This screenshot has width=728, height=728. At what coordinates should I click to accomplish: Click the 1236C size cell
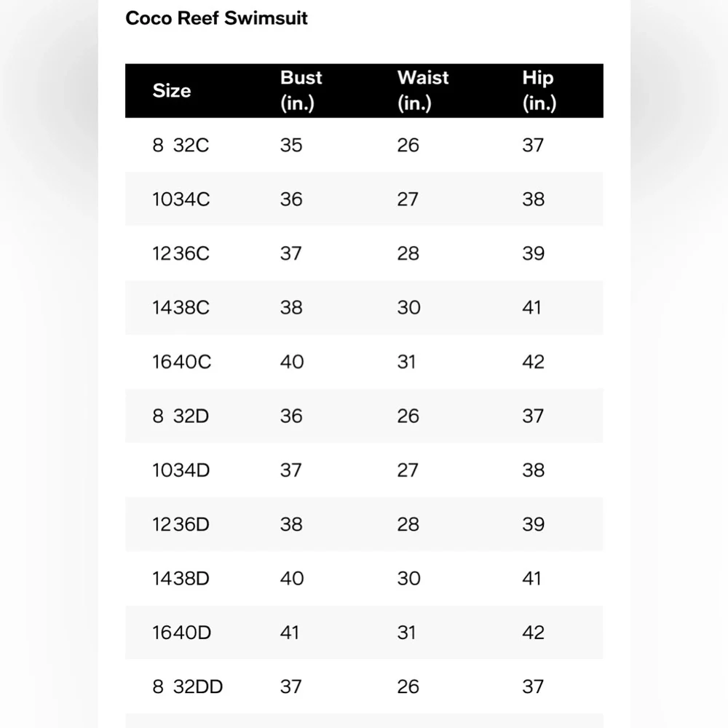[x=181, y=253]
